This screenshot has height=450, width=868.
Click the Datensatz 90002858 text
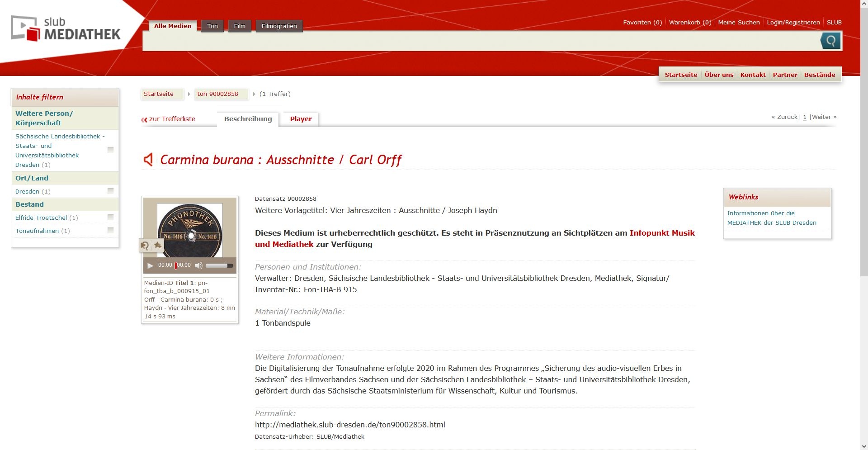click(x=286, y=199)
